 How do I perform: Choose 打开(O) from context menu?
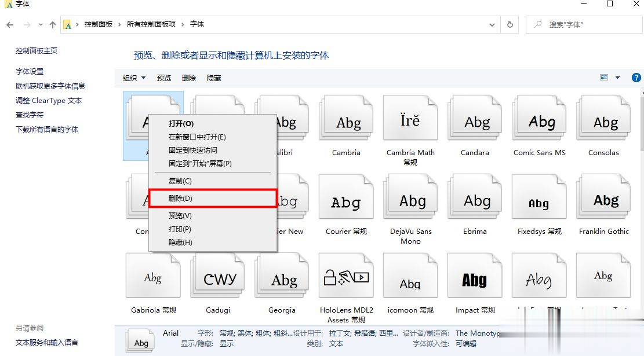pyautogui.click(x=212, y=123)
